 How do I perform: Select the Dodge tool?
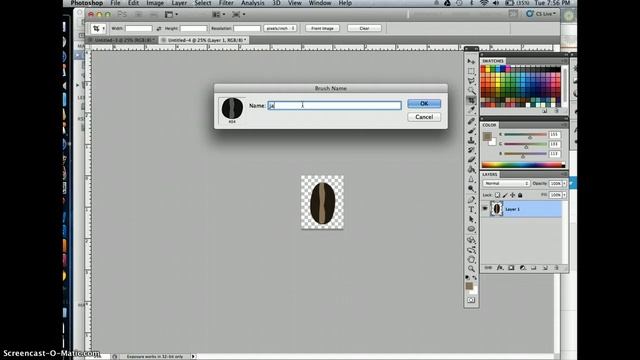click(x=471, y=189)
